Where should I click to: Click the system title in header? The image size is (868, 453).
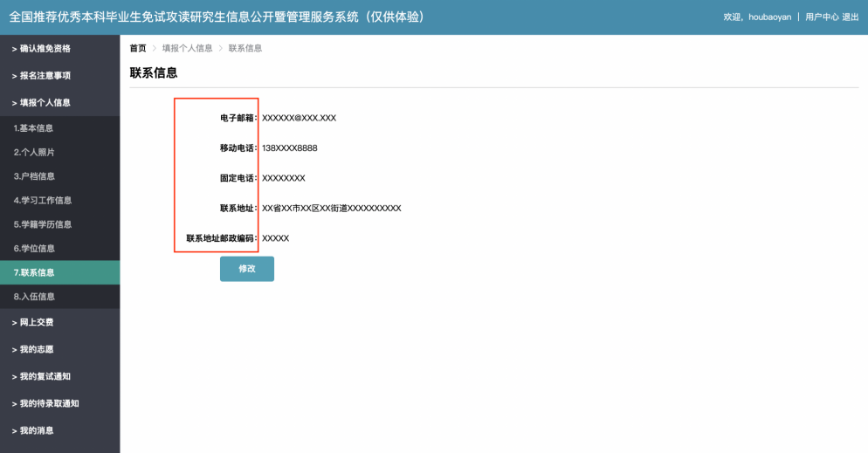[217, 17]
